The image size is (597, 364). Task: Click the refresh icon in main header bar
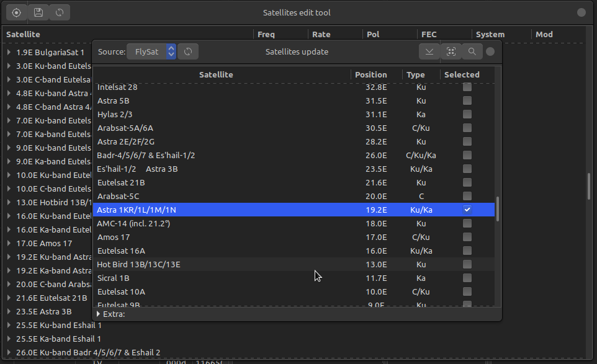(60, 12)
